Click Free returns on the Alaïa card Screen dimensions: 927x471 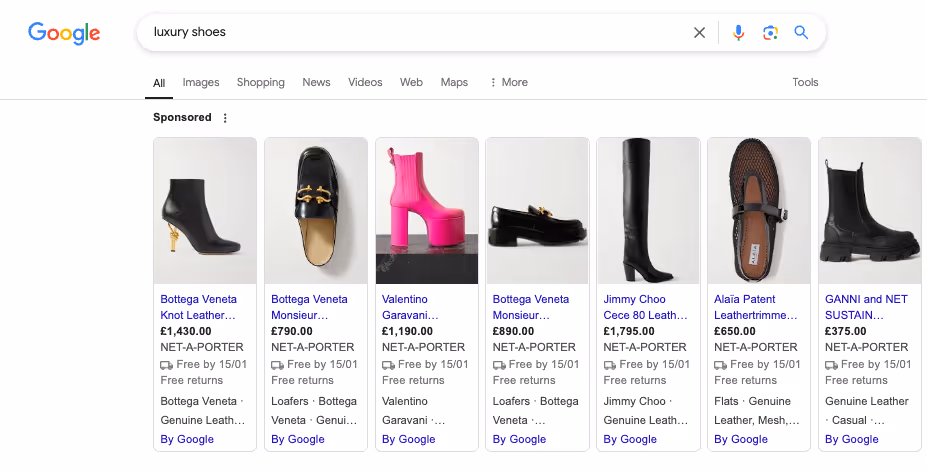click(746, 380)
